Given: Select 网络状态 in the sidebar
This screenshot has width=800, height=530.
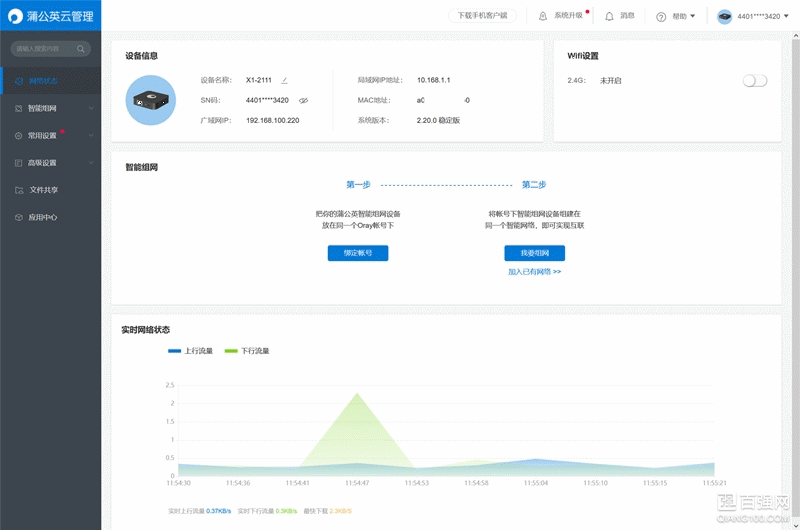Looking at the screenshot, I should pos(43,81).
